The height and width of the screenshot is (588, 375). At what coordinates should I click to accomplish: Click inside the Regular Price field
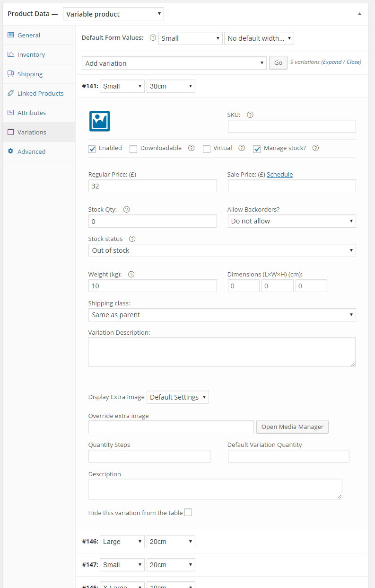152,186
